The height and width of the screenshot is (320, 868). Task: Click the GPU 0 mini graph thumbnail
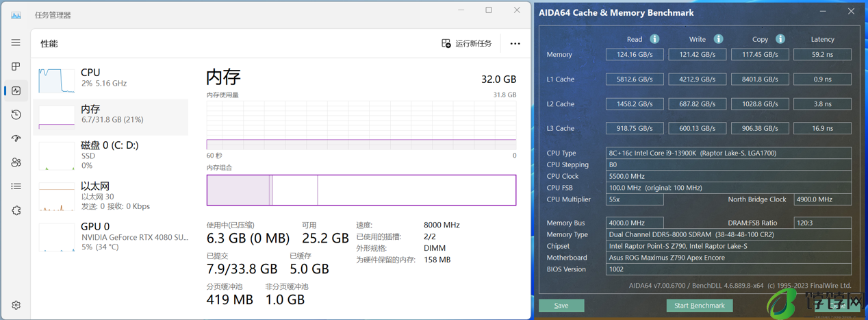[57, 237]
